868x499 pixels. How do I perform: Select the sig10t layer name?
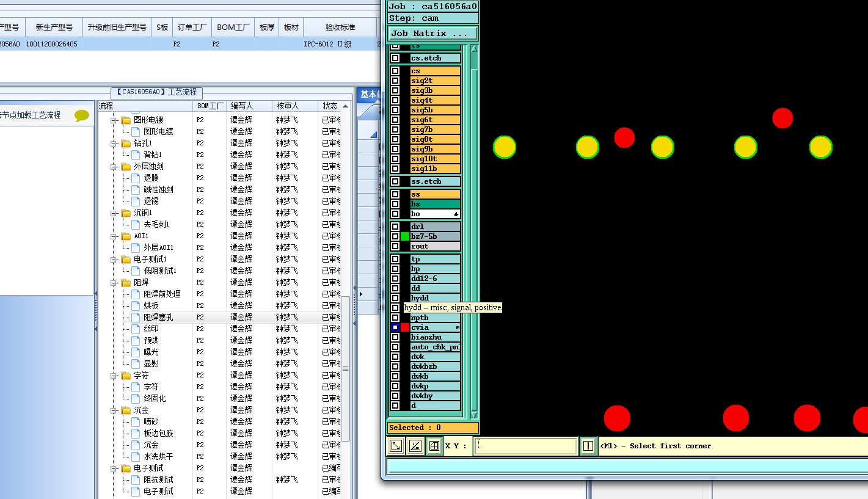[x=436, y=159]
